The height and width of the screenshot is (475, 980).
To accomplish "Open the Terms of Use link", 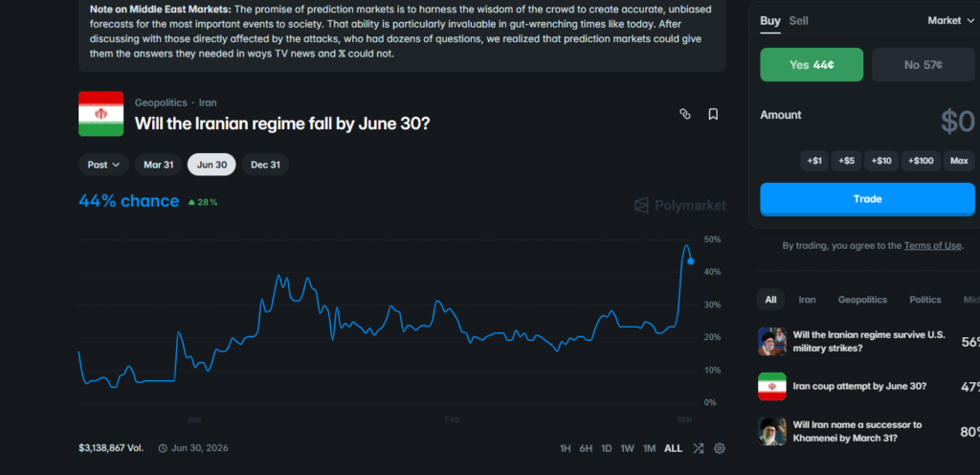I will pyautogui.click(x=932, y=245).
